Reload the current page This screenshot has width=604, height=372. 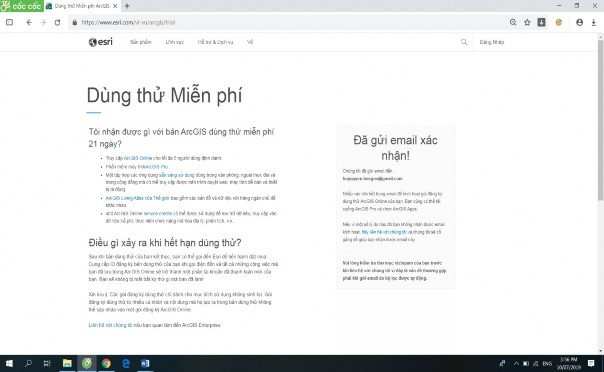(57, 22)
